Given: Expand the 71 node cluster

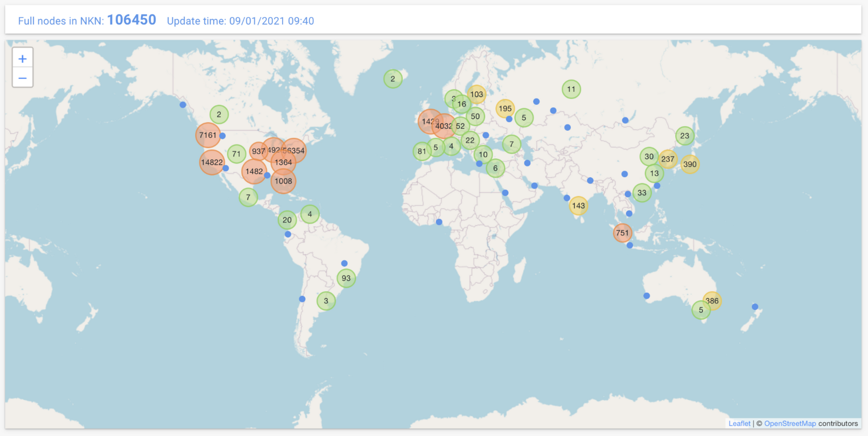Looking at the screenshot, I should coord(237,154).
